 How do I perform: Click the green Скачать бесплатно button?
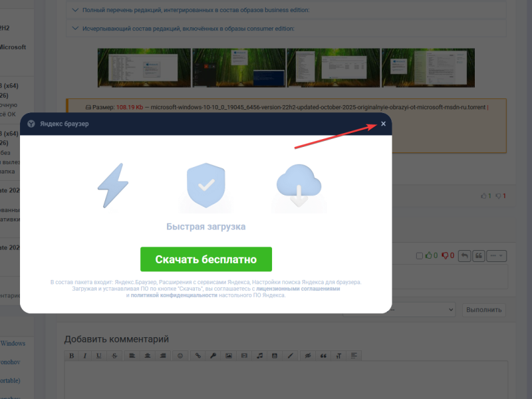205,259
